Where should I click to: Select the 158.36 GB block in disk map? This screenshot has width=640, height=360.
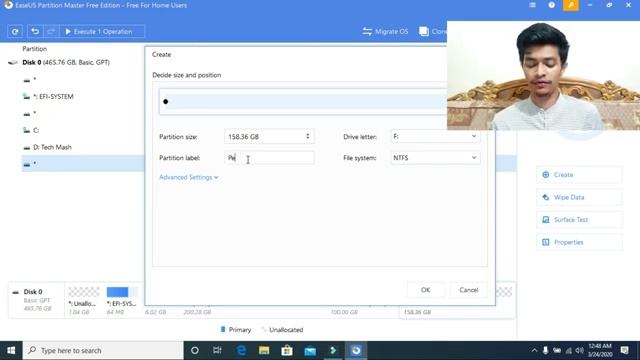pos(456,312)
